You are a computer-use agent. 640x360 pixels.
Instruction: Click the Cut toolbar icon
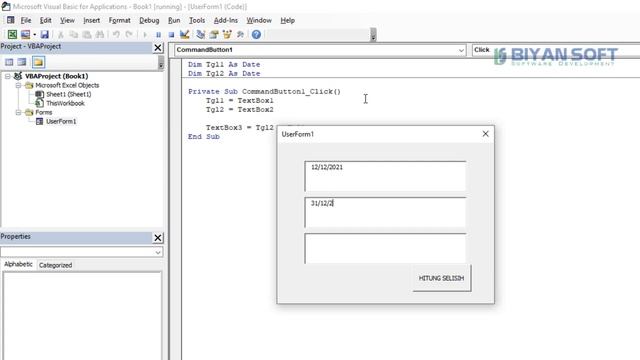pyautogui.click(x=60, y=35)
